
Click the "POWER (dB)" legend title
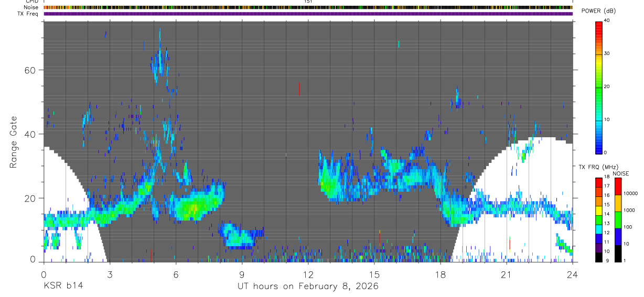coord(598,12)
